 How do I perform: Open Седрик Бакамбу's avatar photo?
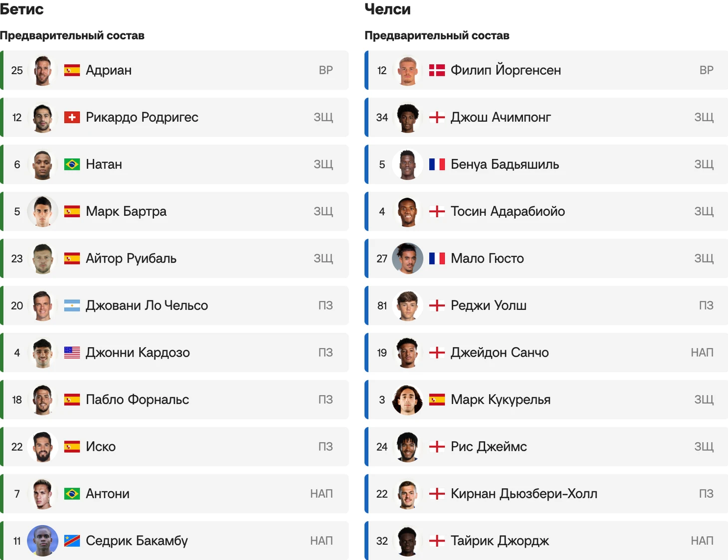coord(42,541)
